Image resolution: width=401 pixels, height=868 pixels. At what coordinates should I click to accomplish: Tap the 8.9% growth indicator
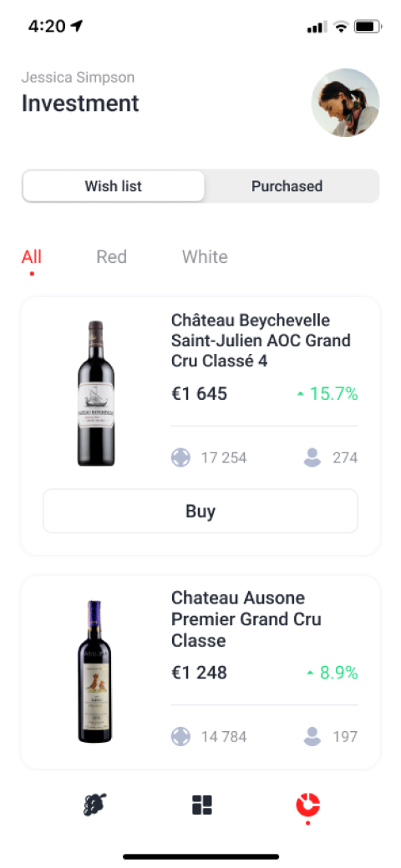332,674
